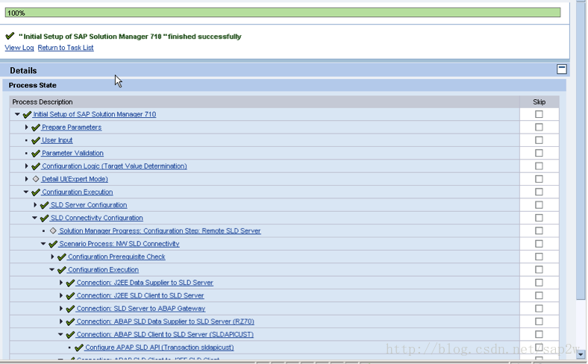
Task: Tick Skip checkbox for SLD Server Configuration
Action: [x=539, y=204]
